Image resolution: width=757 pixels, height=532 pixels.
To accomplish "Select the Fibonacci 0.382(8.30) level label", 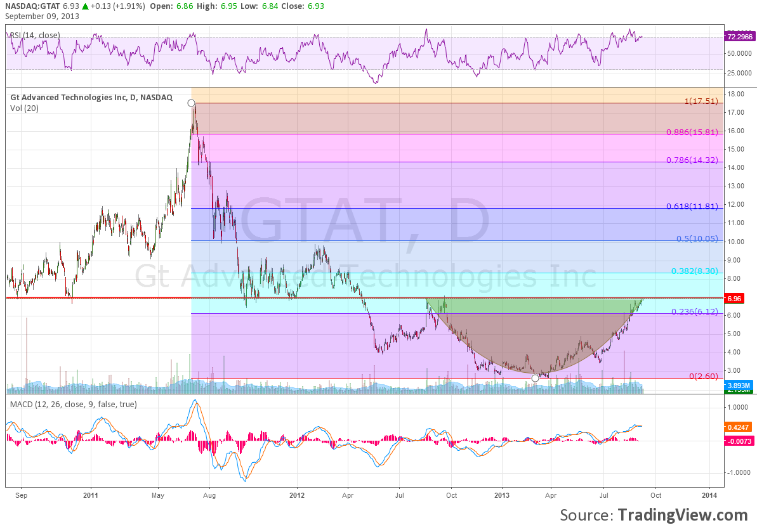I will click(694, 271).
